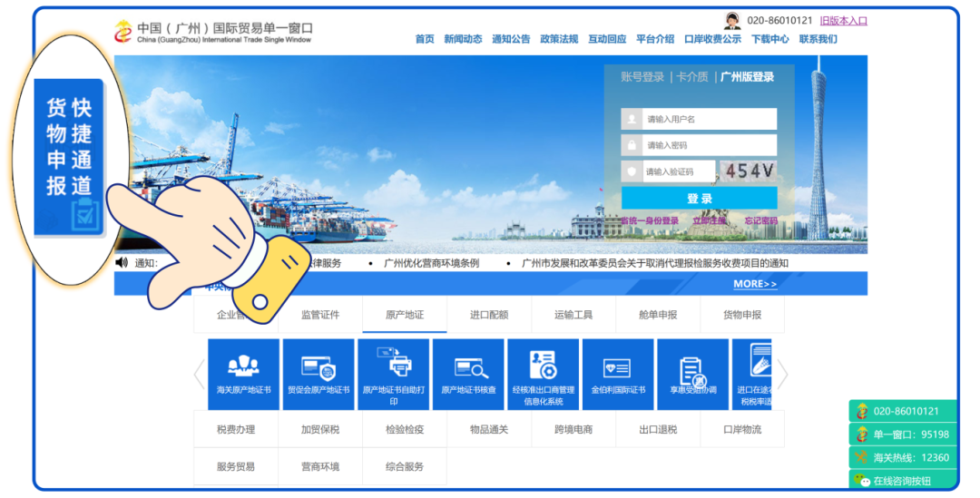The width and height of the screenshot is (980, 498).
Task: Open the 经核准出口商管理信息化系统 tile
Action: [x=544, y=375]
